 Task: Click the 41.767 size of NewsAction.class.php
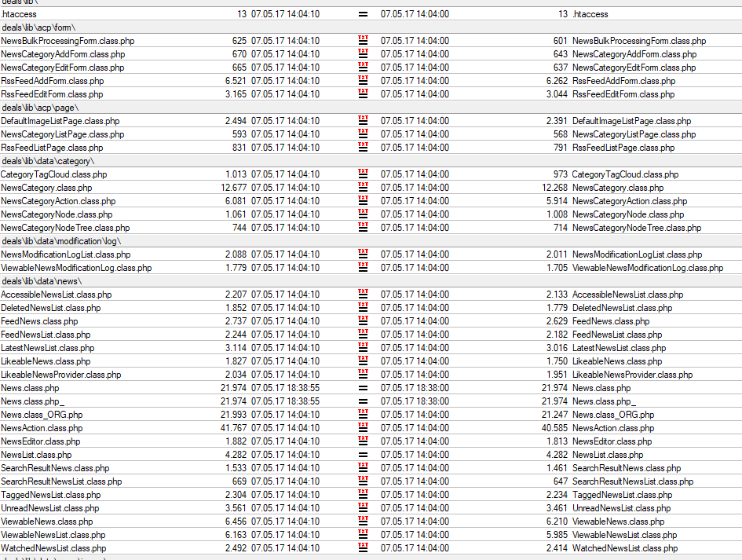point(234,428)
